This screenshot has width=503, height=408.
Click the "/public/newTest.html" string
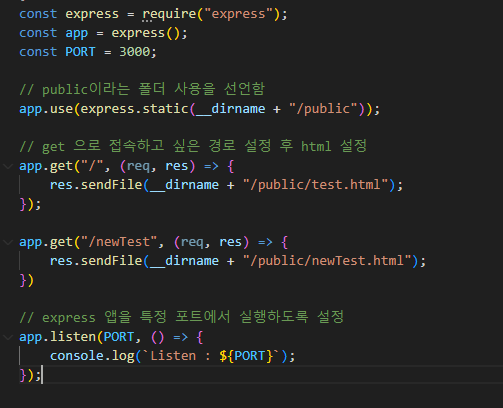(327, 261)
